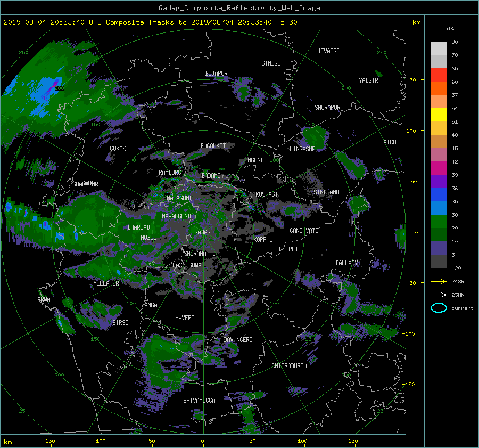Click the green 20 dBZ color swatch
The height and width of the screenshot is (448, 479).
[439, 222]
